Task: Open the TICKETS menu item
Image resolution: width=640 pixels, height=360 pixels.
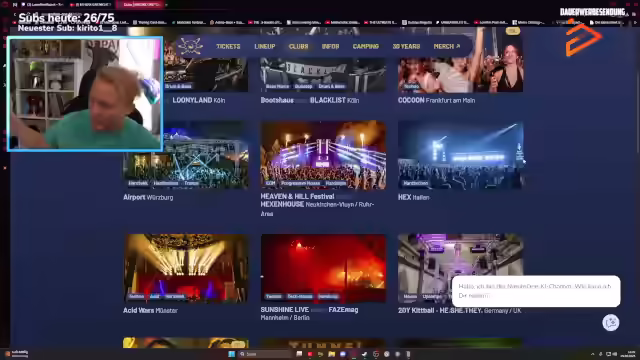Action: point(228,47)
